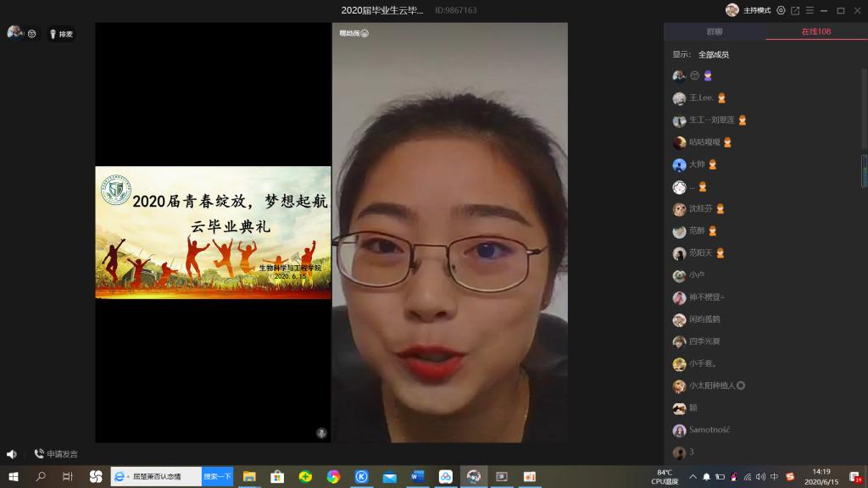Click the smiley status icon beside the top-left avatar
This screenshot has height=488, width=868.
click(32, 34)
